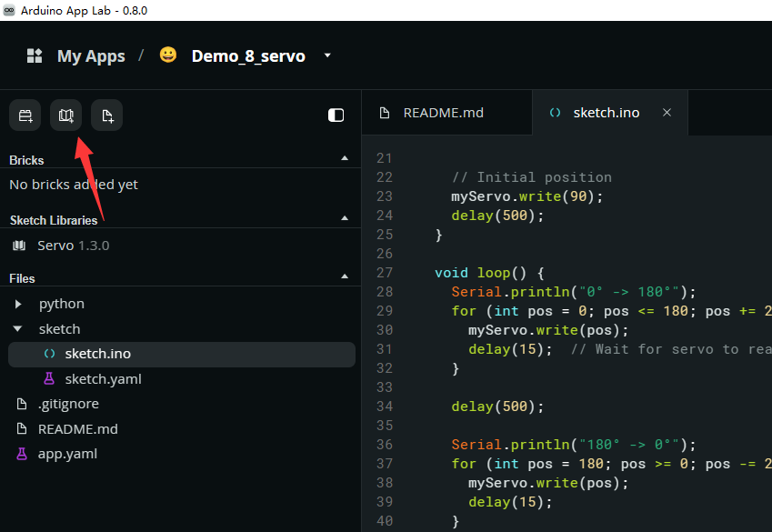Click 'No bricks added yet' text
The width and height of the screenshot is (772, 532).
pyautogui.click(x=74, y=185)
